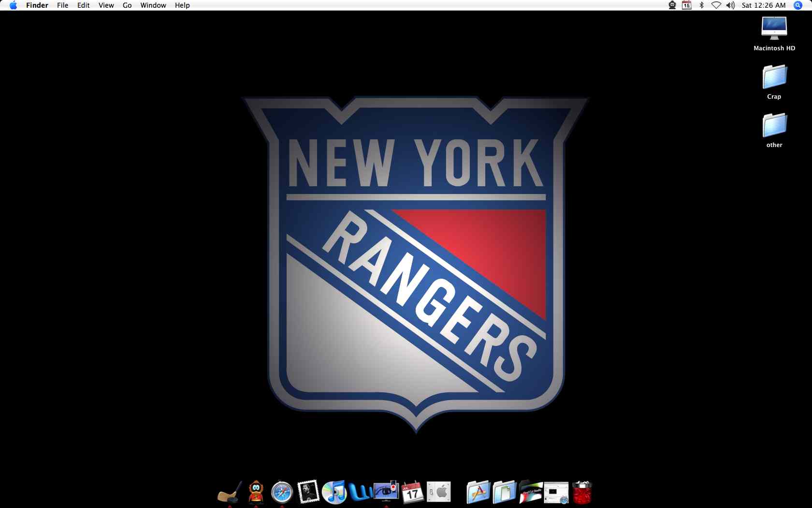This screenshot has width=812, height=508.
Task: Open the Finder menu
Action: coord(37,5)
